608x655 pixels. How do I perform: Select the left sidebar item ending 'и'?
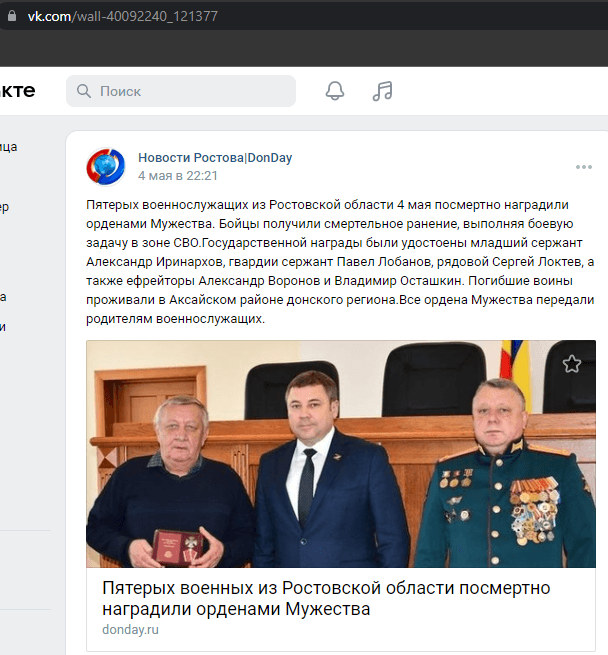pyautogui.click(x=3, y=327)
